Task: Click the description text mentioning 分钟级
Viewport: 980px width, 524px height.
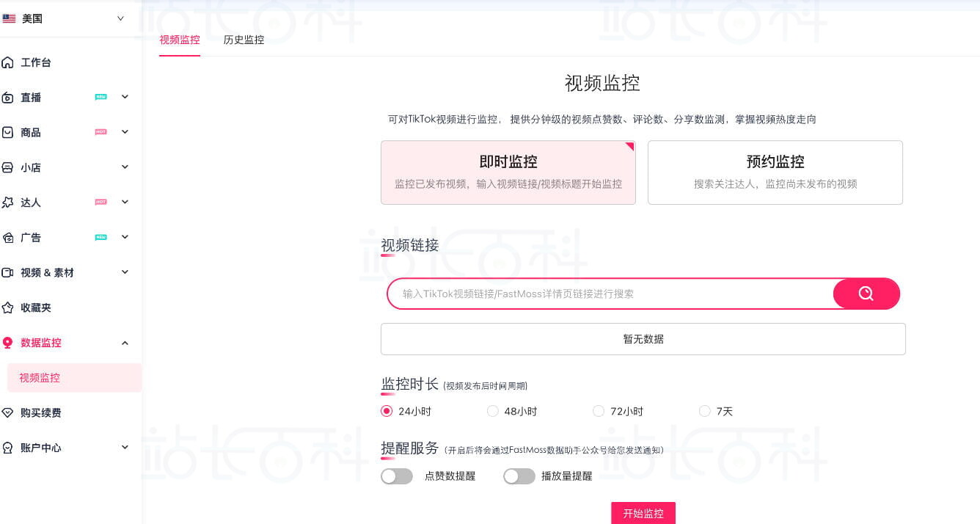Action: pyautogui.click(x=602, y=119)
